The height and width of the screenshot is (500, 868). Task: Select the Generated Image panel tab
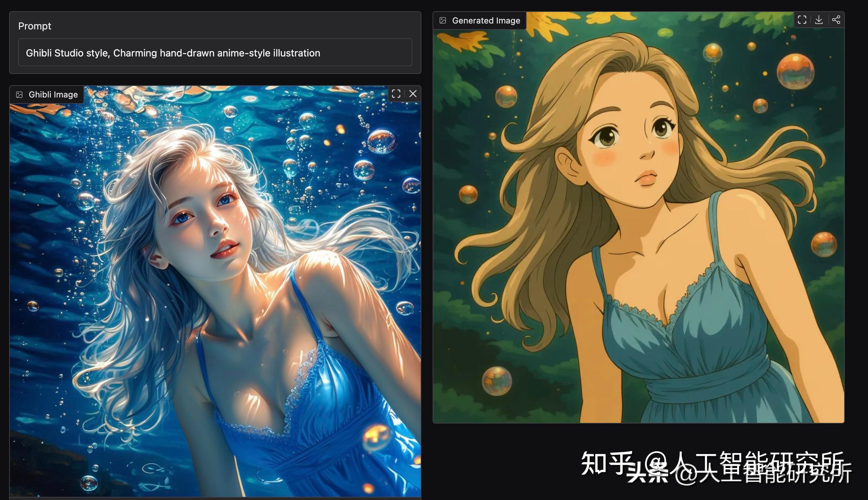point(479,20)
